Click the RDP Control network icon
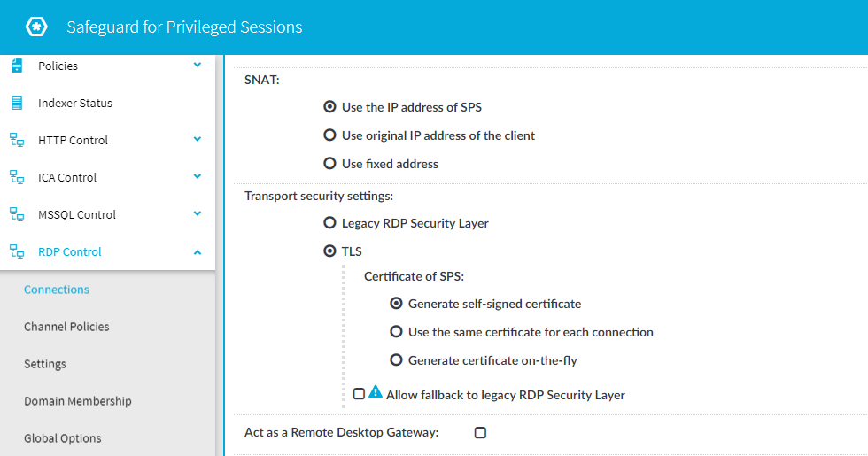Image resolution: width=868 pixels, height=456 pixels. [17, 251]
